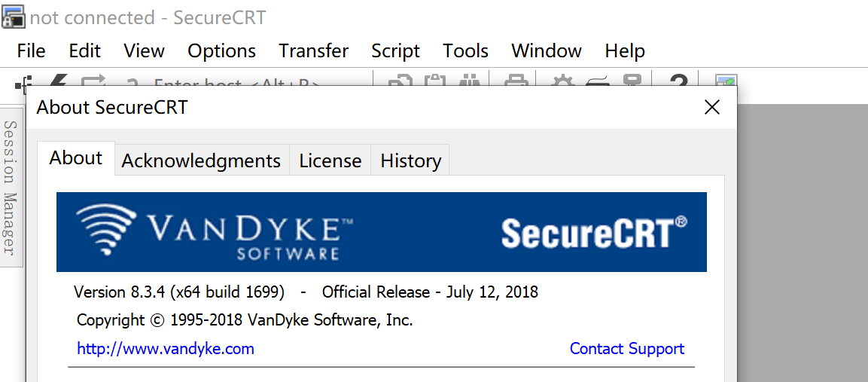The image size is (868, 382).
Task: Open Global Options via gear icon
Action: coord(562,80)
